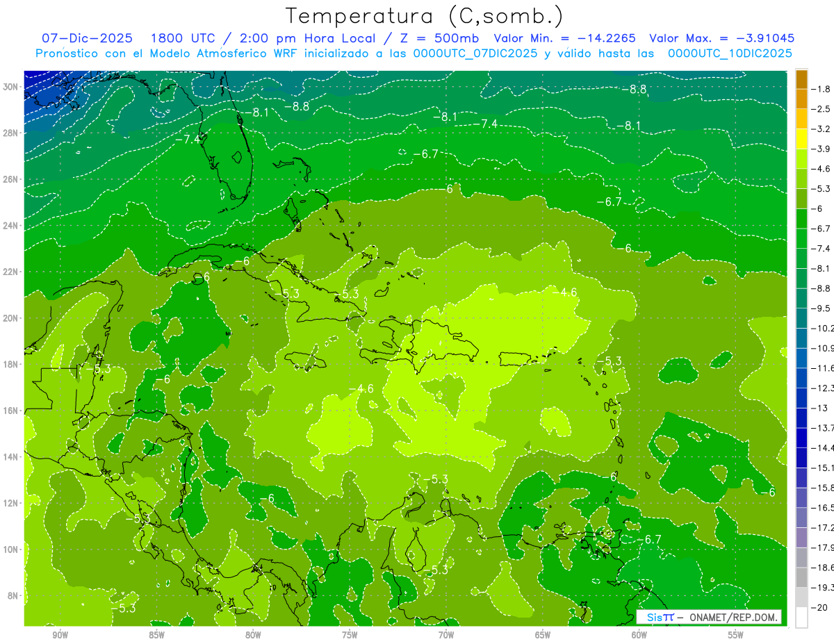The height and width of the screenshot is (644, 834).
Task: Click 'Valor Min. = -14.2265' value
Action: 564,38
